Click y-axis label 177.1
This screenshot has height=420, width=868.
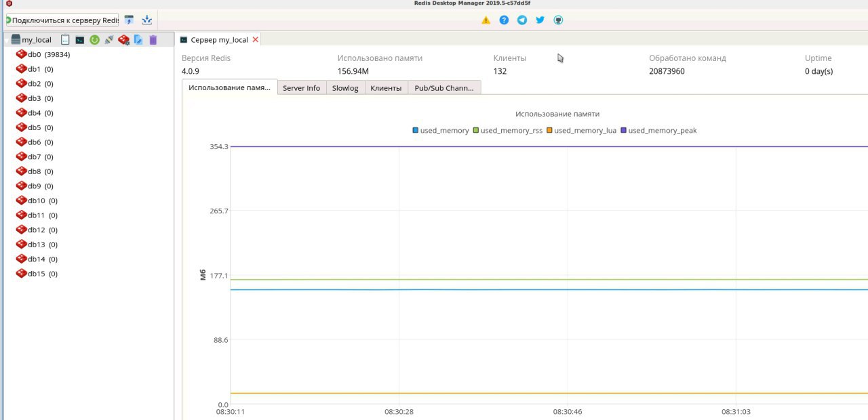[x=219, y=276]
